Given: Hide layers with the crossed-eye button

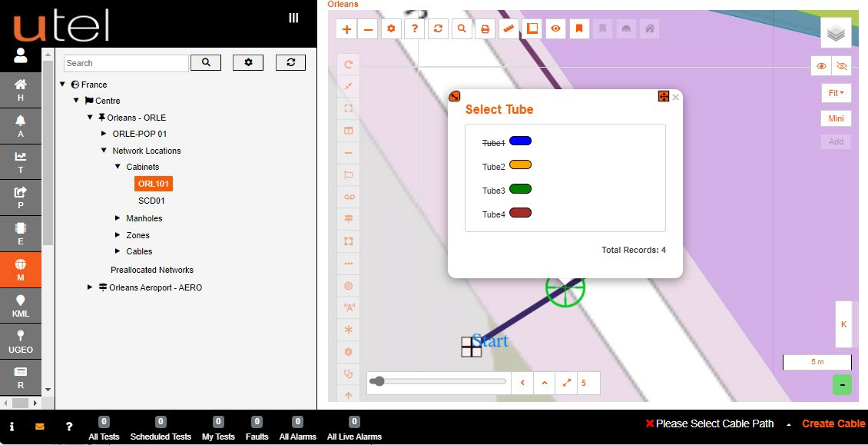Looking at the screenshot, I should 841,66.
